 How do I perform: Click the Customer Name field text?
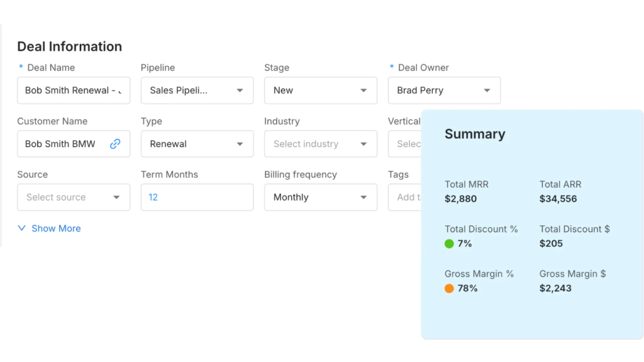click(x=60, y=144)
